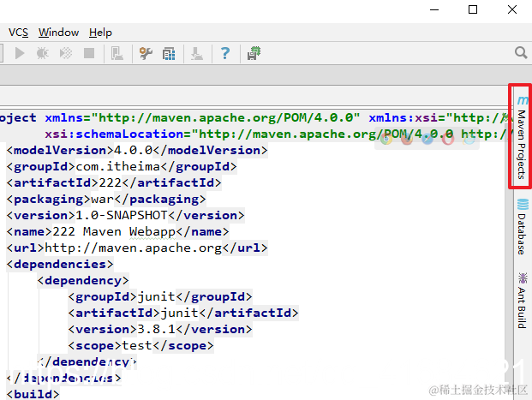Start debugging with the bug icon
Screen dimensions: 532x400
(43, 53)
